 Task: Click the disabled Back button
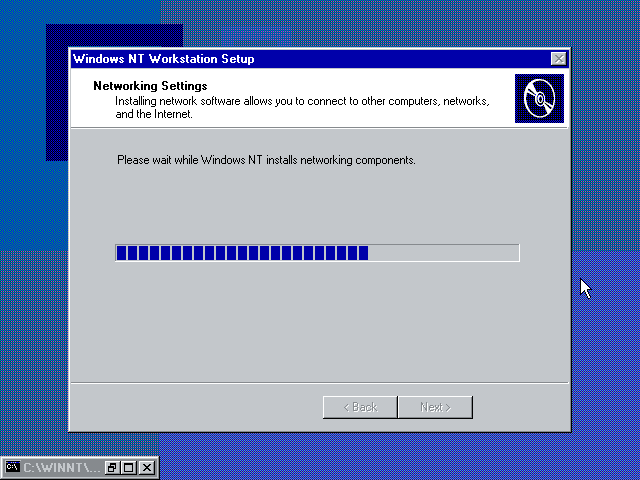pyautogui.click(x=360, y=407)
